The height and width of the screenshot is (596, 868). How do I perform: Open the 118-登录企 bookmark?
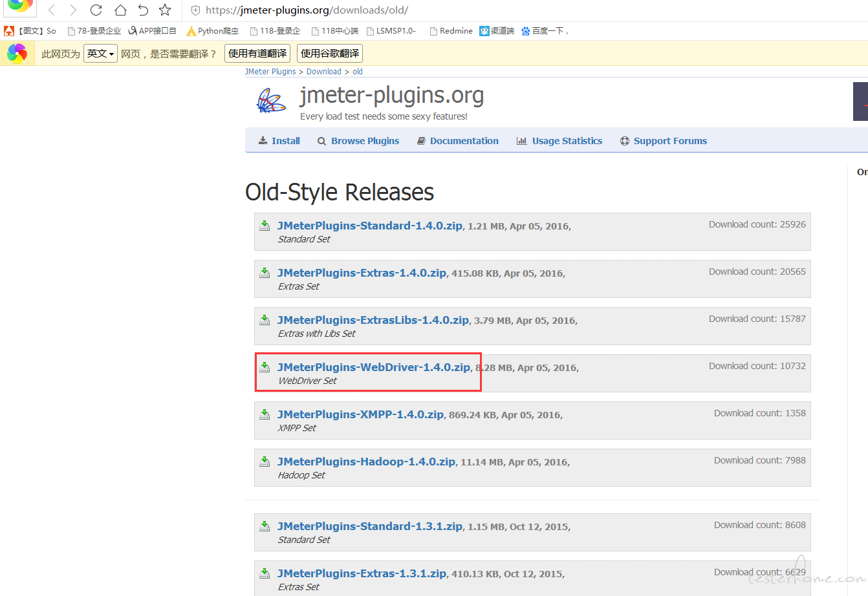276,30
